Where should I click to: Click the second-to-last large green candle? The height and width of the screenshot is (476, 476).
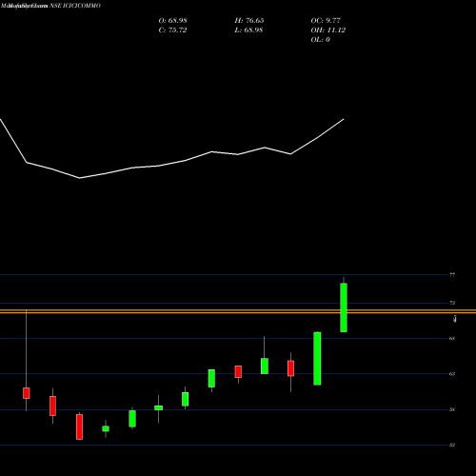click(317, 359)
